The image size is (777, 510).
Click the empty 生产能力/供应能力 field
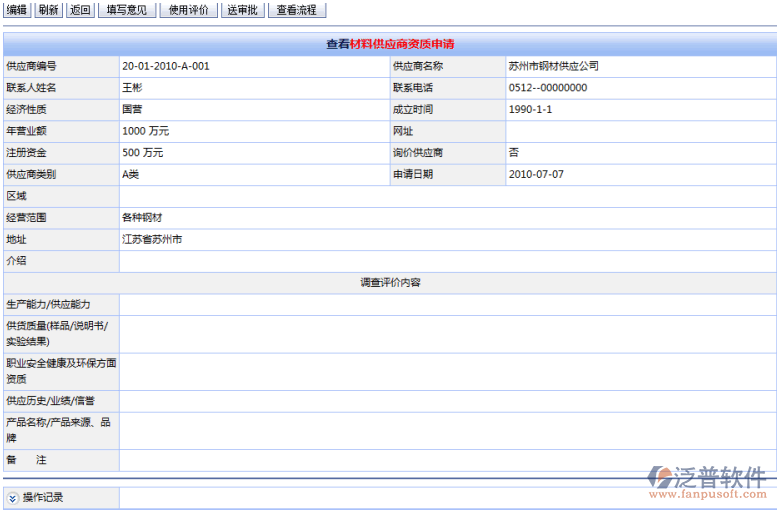[x=447, y=304]
